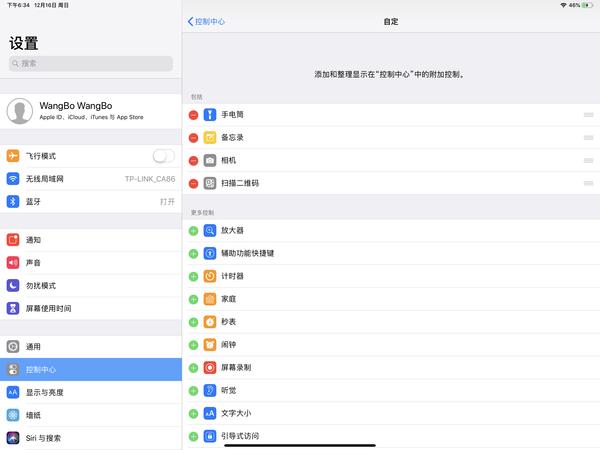
Task: Open WangBo WangBo Apple ID profile
Action: pyautogui.click(x=91, y=111)
